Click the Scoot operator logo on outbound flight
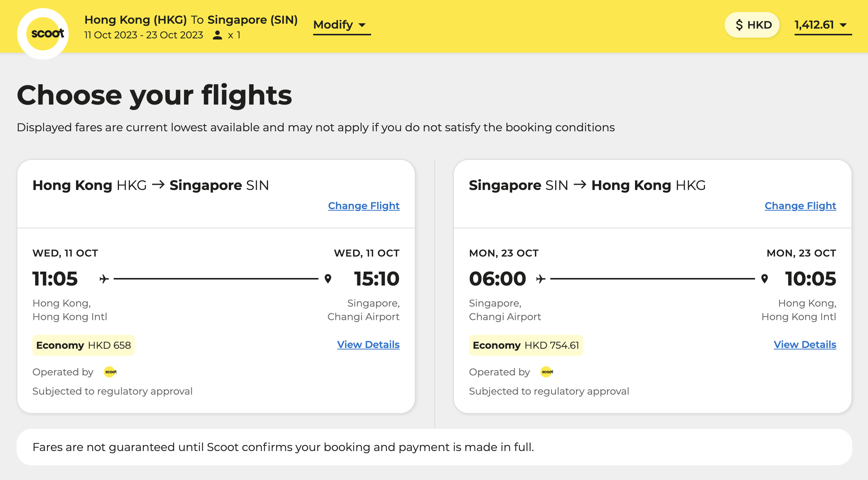Image resolution: width=868 pixels, height=480 pixels. coord(110,372)
